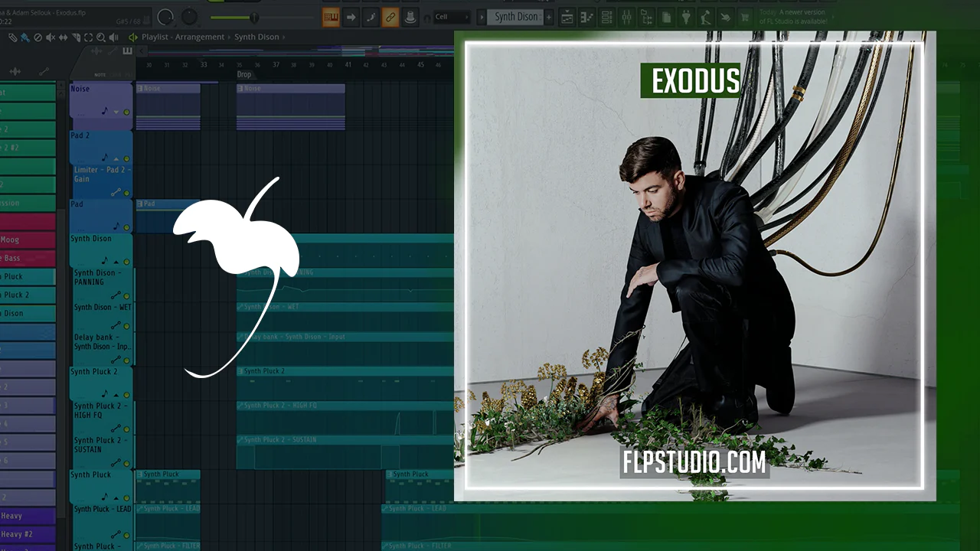Click the playlist speaker icon beside Playlist label

pos(133,37)
